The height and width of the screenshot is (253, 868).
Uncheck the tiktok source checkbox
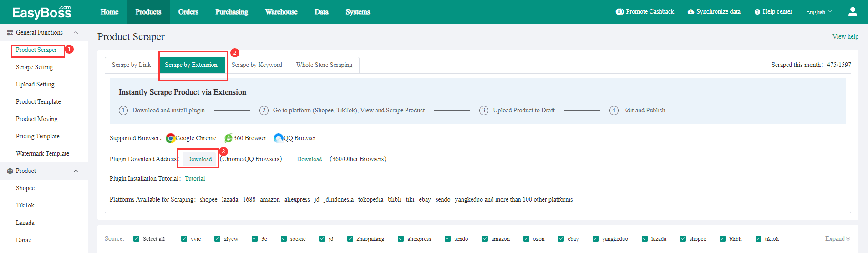pos(758,239)
